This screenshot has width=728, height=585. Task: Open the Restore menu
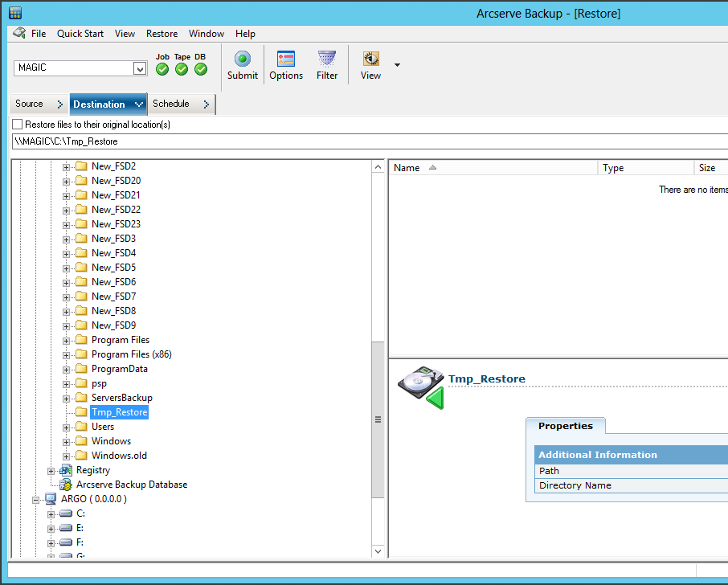click(162, 34)
